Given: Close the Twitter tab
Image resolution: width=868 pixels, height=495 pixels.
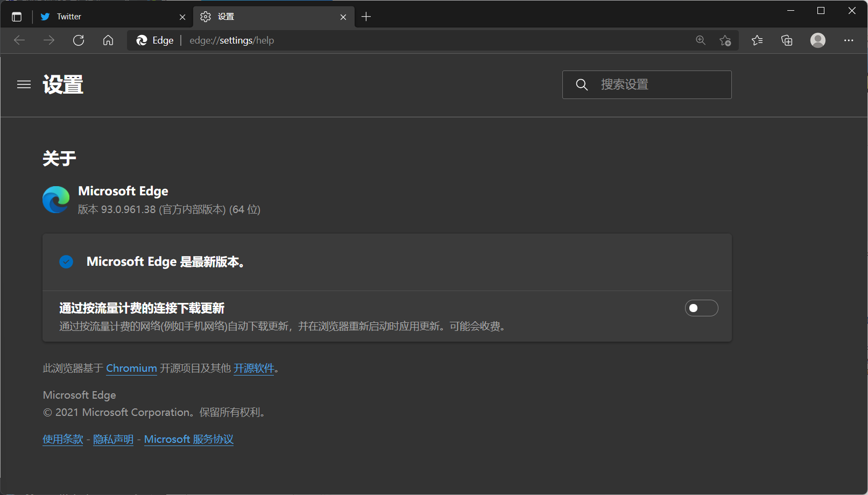Looking at the screenshot, I should click(x=182, y=17).
